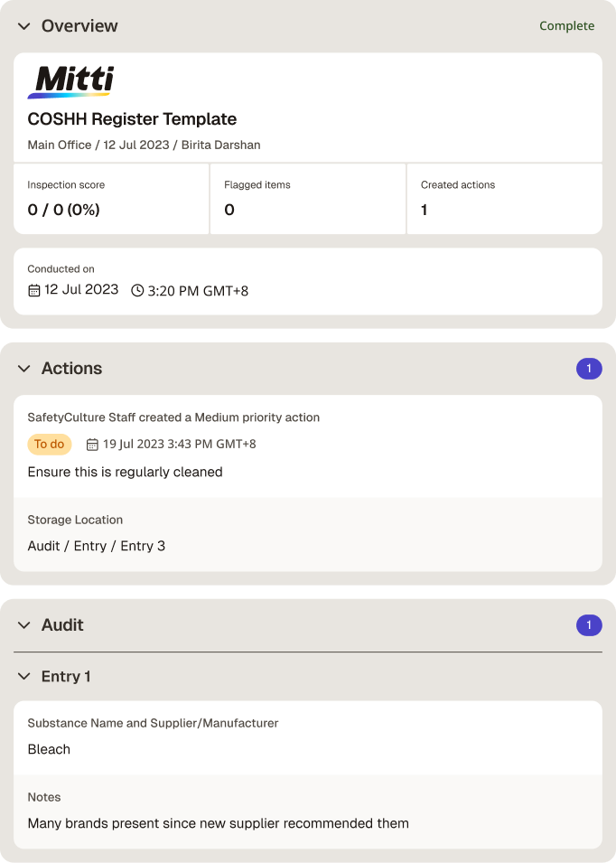Click the Complete status label
This screenshot has height=863, width=616.
point(566,26)
